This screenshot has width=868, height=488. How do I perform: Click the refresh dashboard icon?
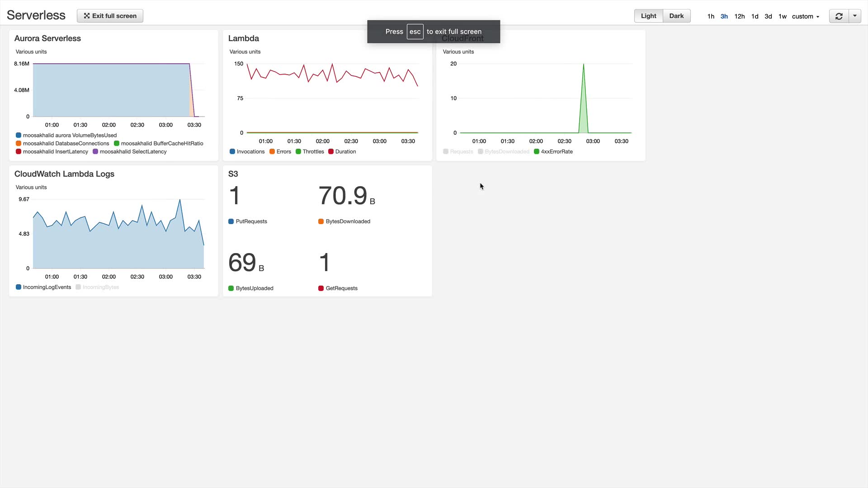coord(839,16)
